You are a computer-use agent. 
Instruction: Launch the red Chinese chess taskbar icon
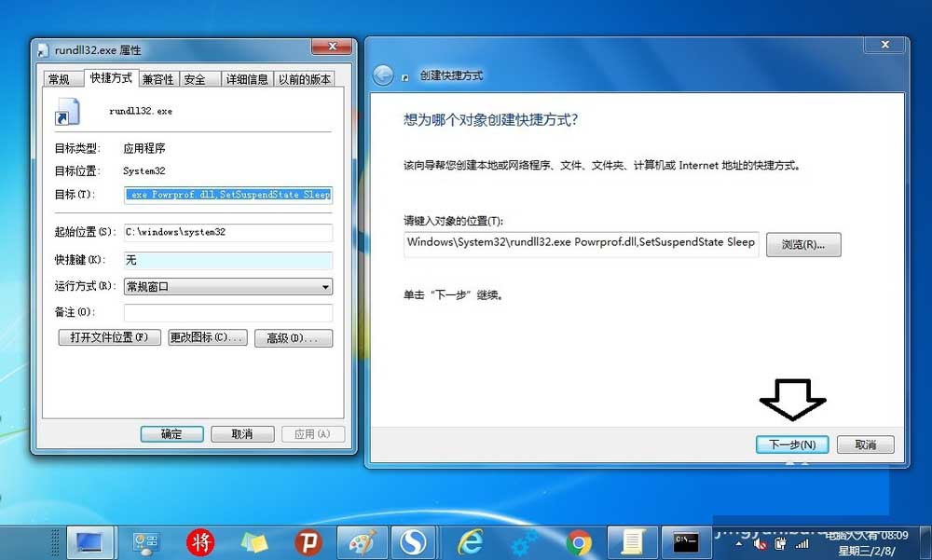(200, 542)
